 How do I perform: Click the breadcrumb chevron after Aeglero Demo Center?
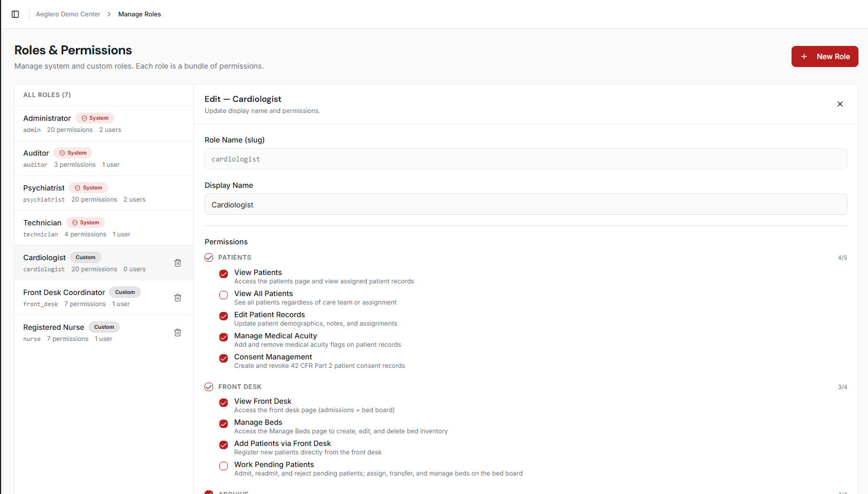point(109,14)
